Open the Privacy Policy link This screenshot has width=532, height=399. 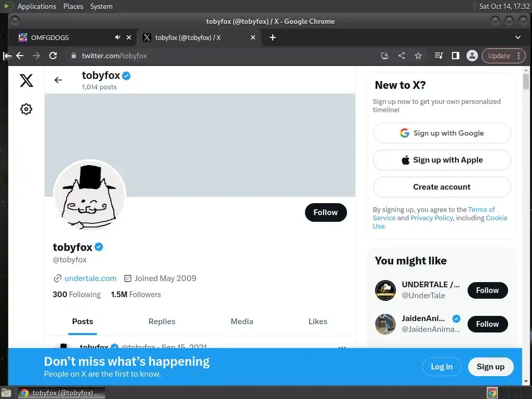click(x=432, y=218)
